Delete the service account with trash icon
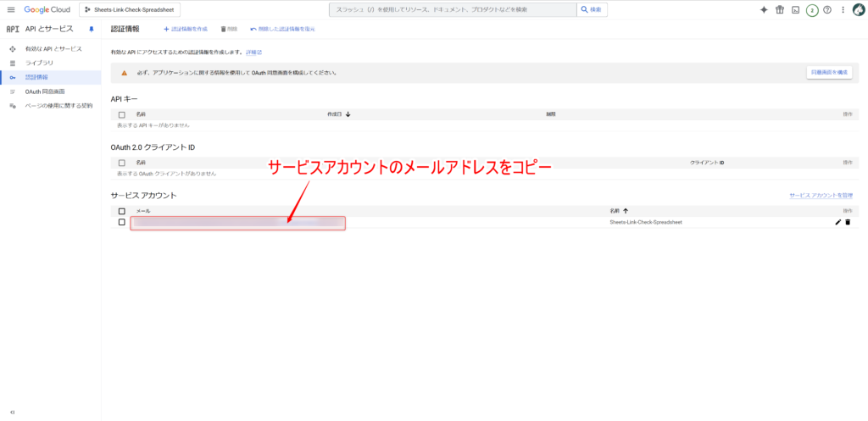 (848, 222)
